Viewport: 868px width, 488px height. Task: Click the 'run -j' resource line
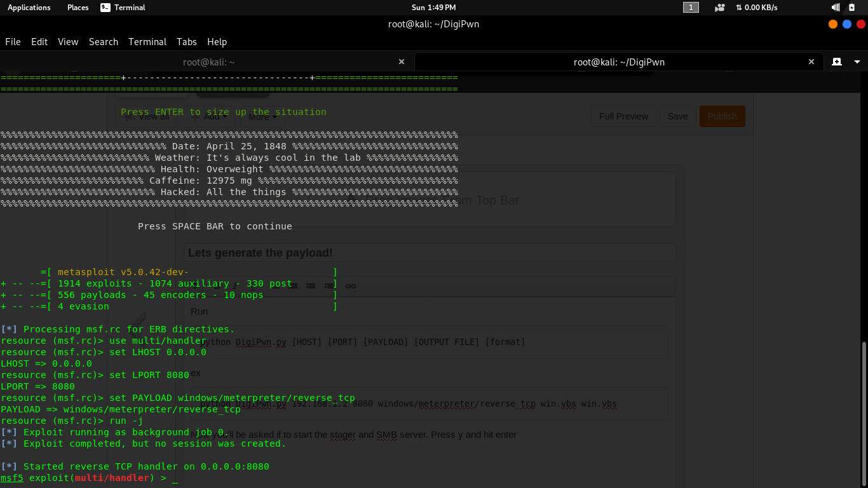coord(72,421)
